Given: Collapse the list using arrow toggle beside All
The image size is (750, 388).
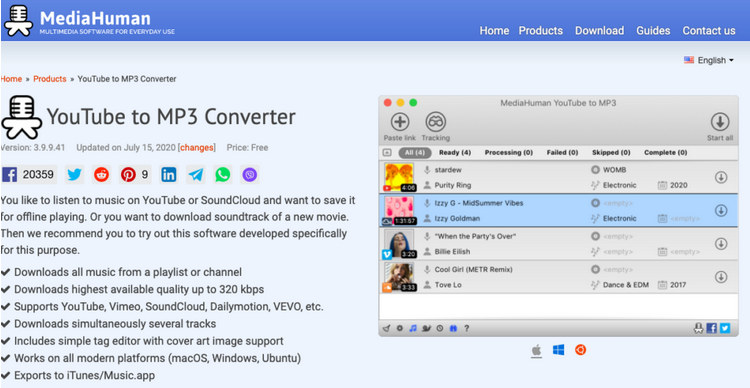Looking at the screenshot, I should tap(387, 153).
